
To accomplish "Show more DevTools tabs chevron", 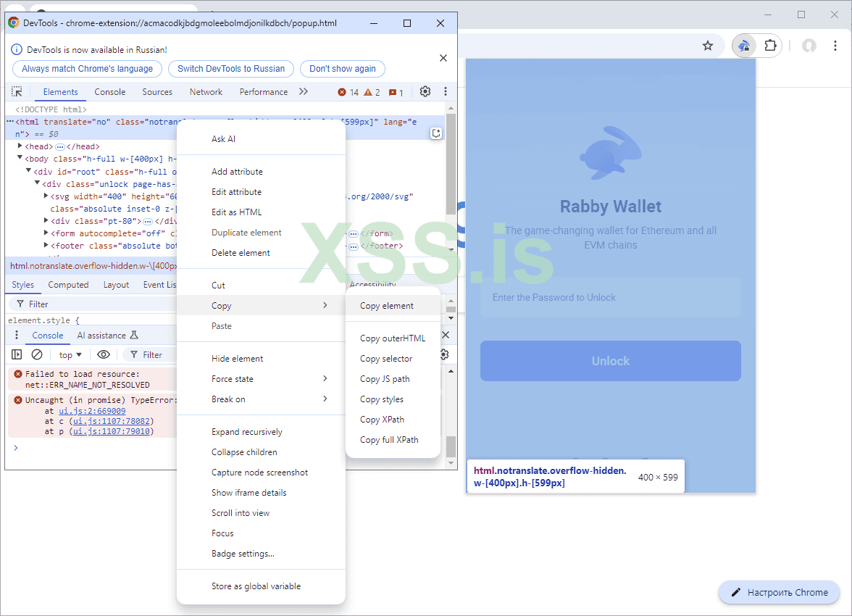I will pyautogui.click(x=303, y=92).
